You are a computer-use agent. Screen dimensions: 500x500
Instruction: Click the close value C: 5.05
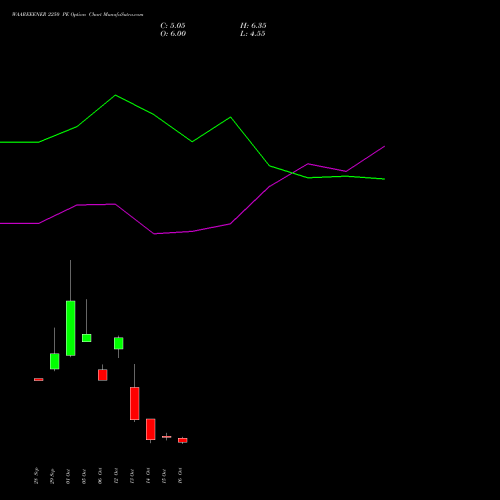coord(173,26)
